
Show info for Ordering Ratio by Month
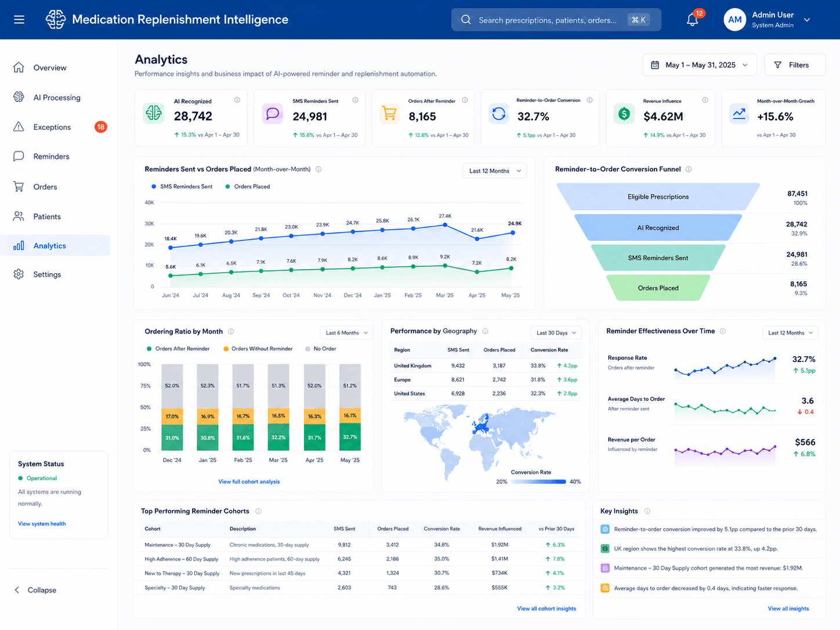click(x=231, y=331)
